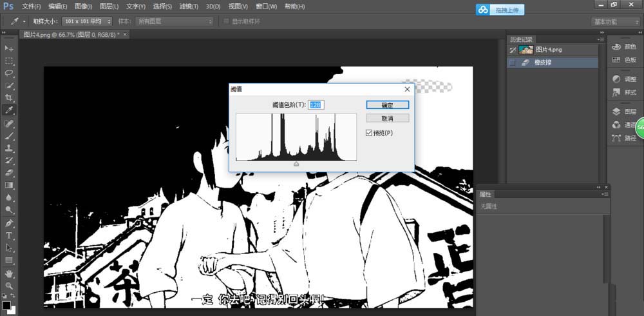Select the Eyedropper tool in the toolbox
The height and width of the screenshot is (316, 644).
tap(9, 110)
